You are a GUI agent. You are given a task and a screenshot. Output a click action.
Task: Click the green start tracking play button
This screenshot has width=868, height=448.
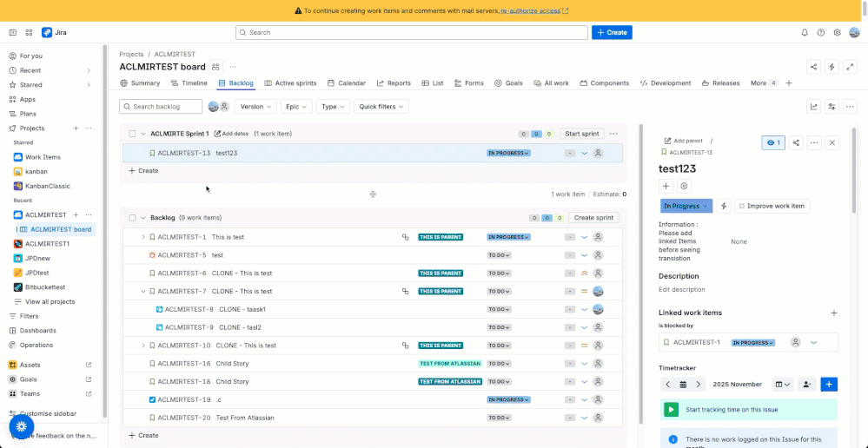671,409
